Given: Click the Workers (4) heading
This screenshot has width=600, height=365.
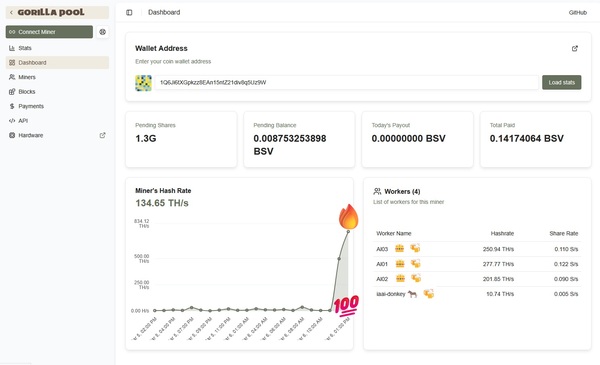Looking at the screenshot, I should (402, 191).
